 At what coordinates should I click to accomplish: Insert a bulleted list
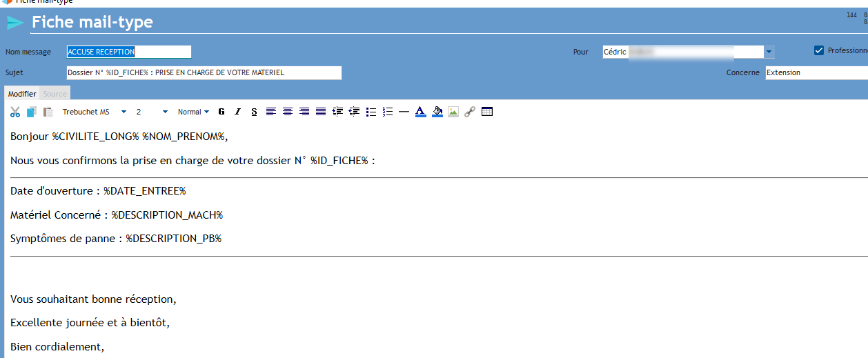tap(371, 112)
